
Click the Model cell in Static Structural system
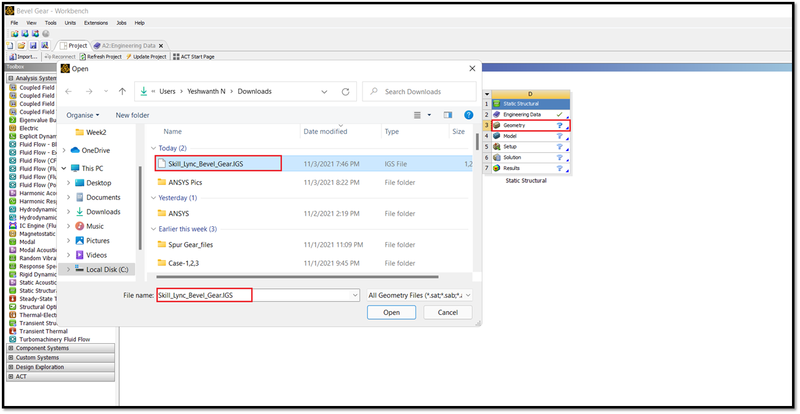[531, 136]
